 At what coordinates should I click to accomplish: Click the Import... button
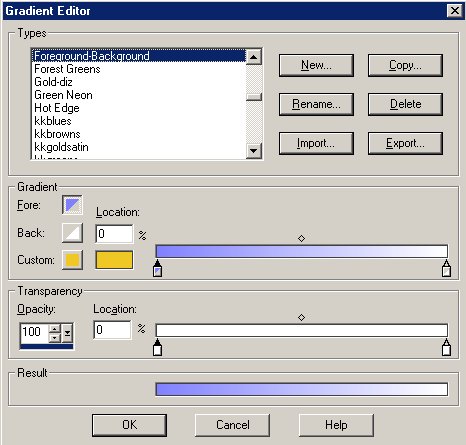pos(316,143)
